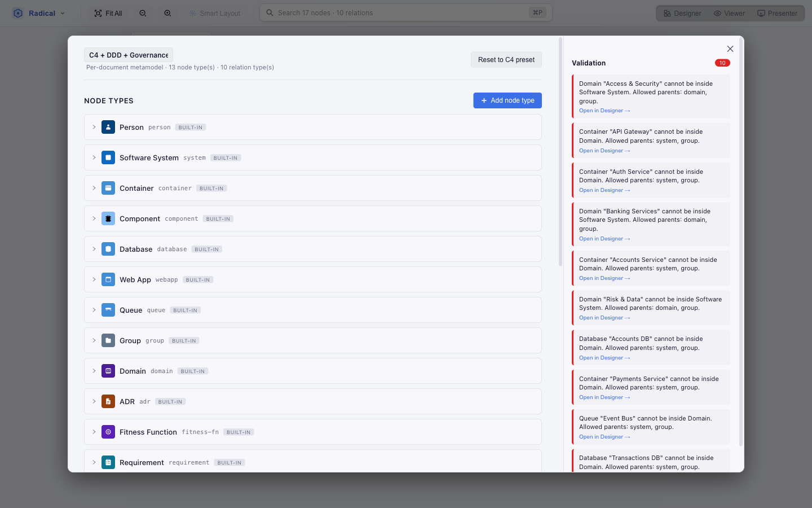Click the Fitness Function icon

coord(108,432)
